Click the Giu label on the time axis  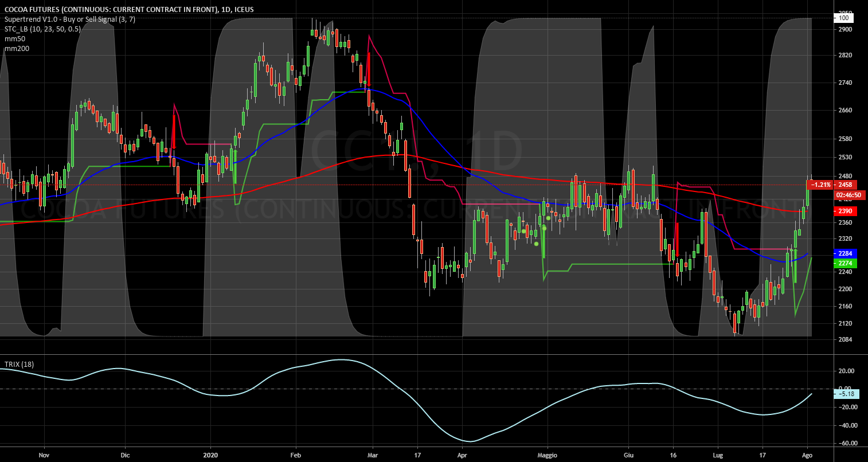[x=628, y=454]
